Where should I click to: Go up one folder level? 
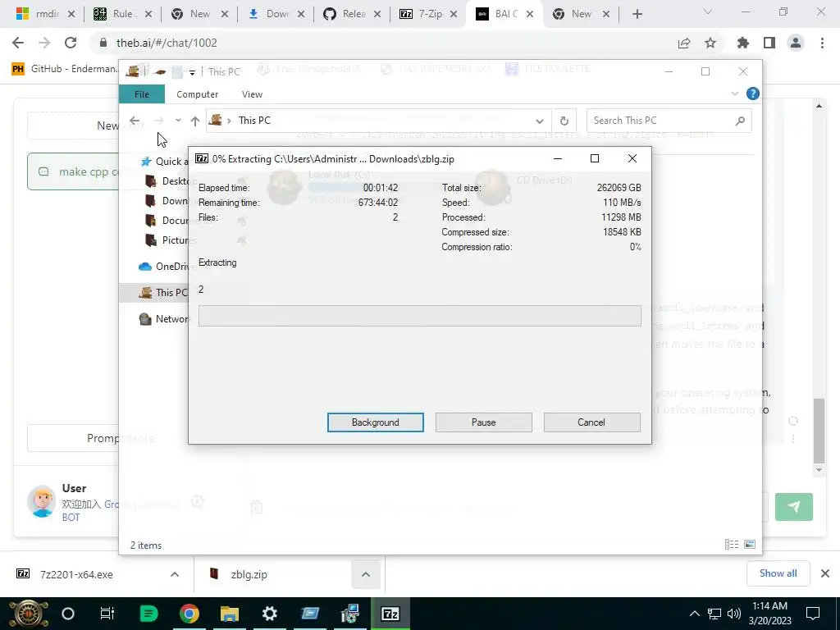(195, 121)
